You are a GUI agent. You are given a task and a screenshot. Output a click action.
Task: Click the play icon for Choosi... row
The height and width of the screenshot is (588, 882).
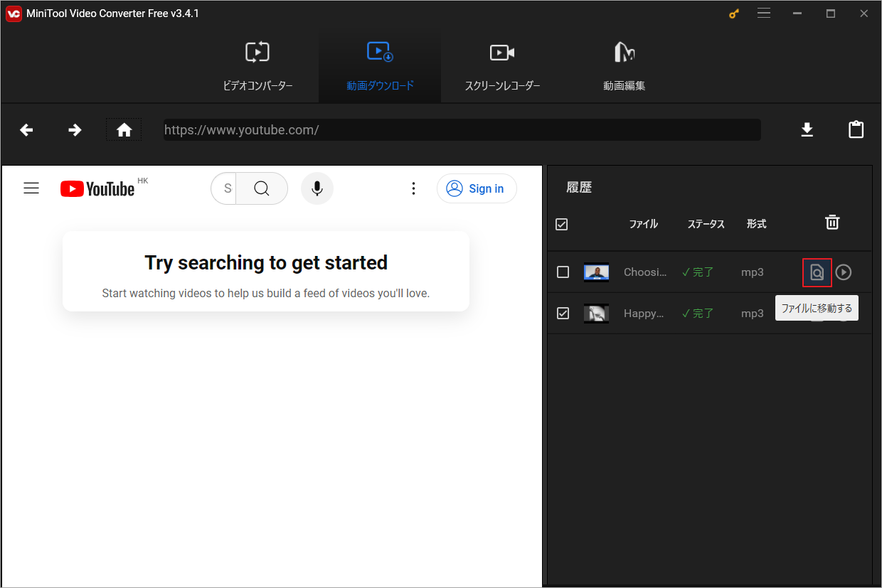click(x=844, y=272)
